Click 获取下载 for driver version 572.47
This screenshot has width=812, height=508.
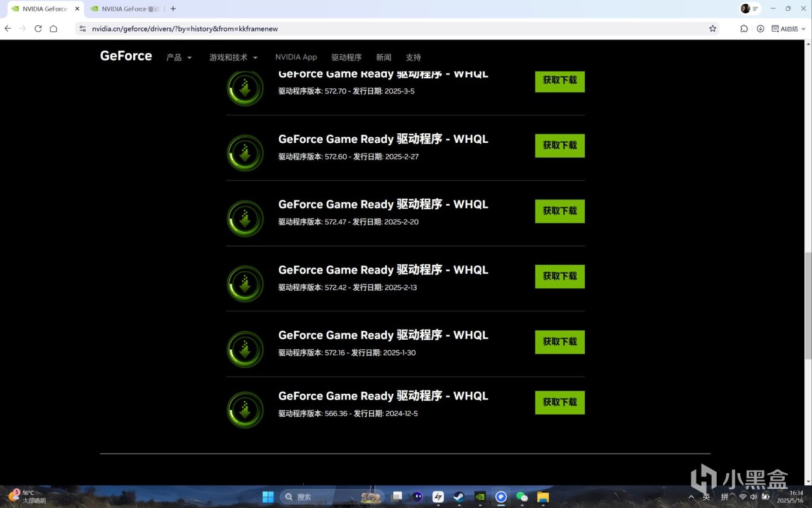pyautogui.click(x=560, y=211)
